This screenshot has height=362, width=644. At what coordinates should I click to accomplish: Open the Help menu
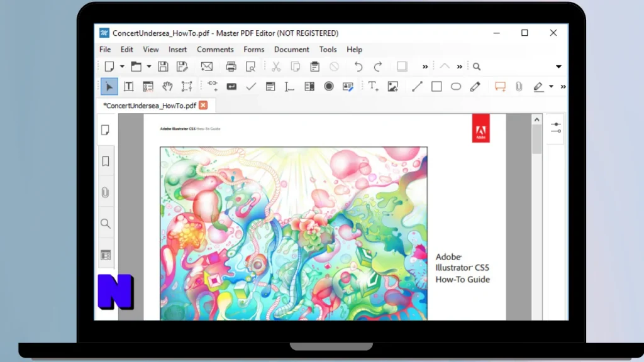355,49
